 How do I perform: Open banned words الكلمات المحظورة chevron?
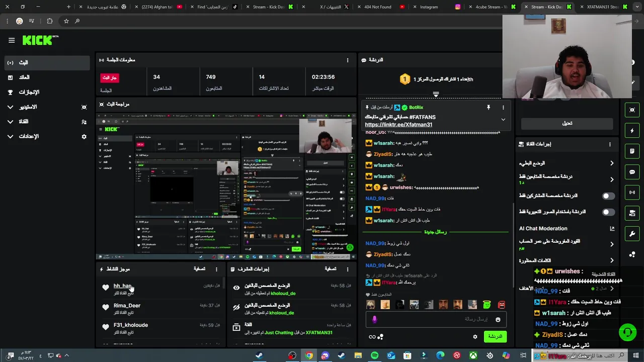(612, 261)
